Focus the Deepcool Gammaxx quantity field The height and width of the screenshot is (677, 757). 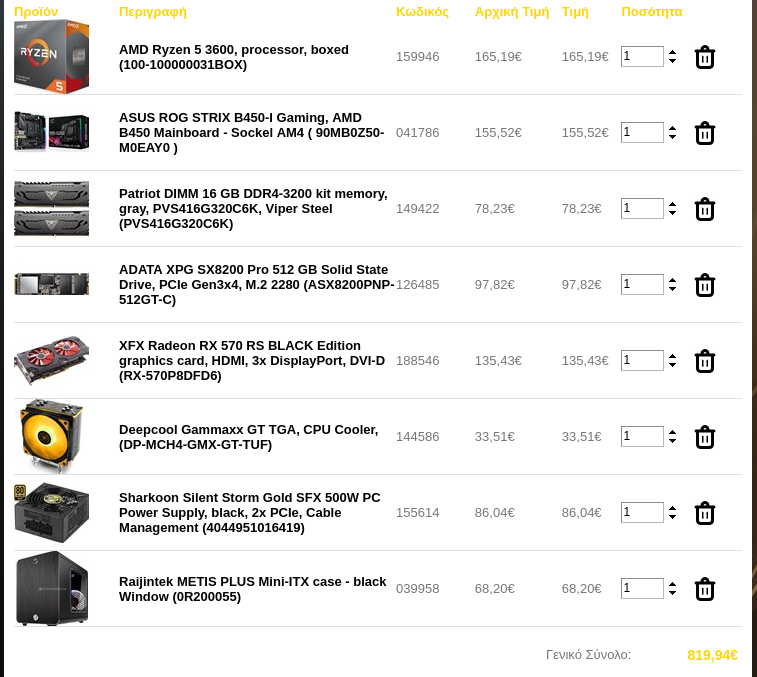(642, 437)
